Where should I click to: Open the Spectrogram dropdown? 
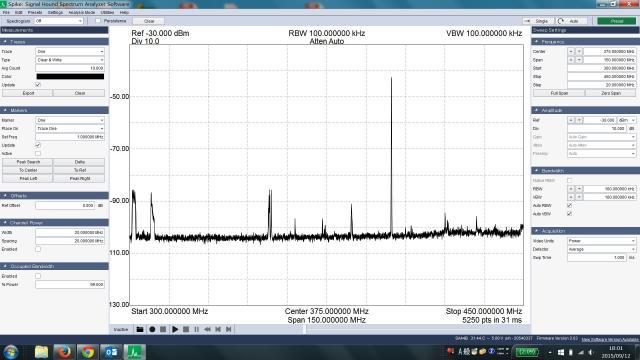point(59,21)
